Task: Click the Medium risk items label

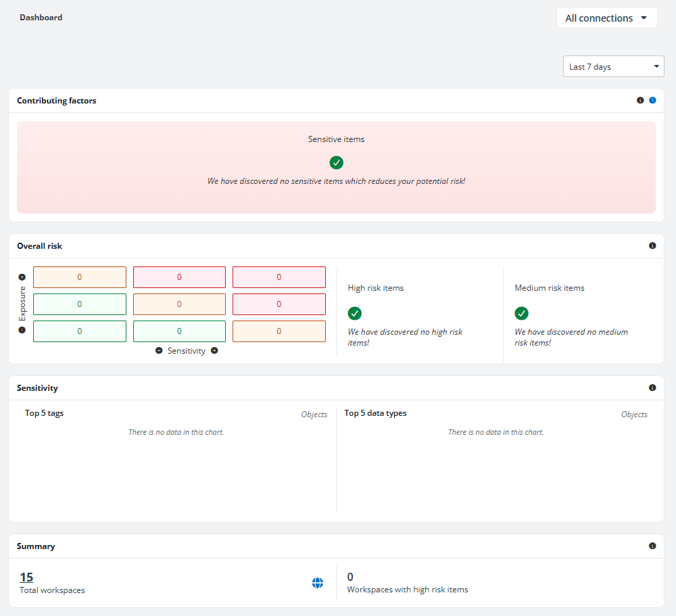Action: click(x=550, y=288)
